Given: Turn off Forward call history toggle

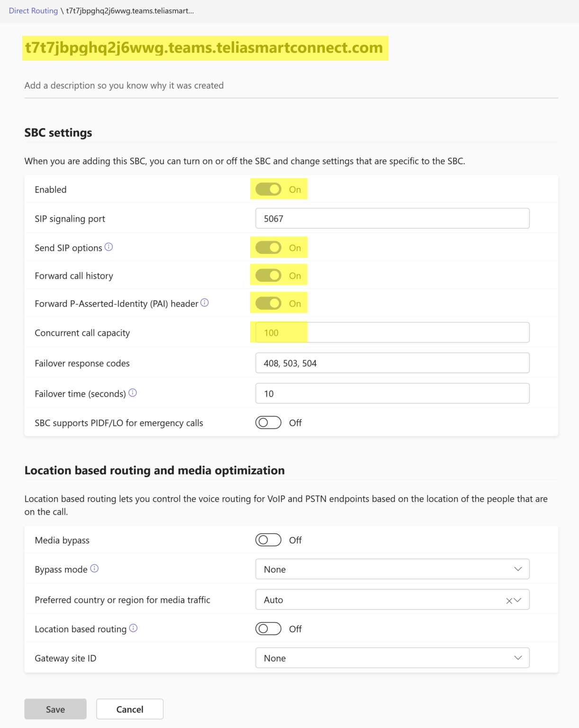Looking at the screenshot, I should click(268, 275).
